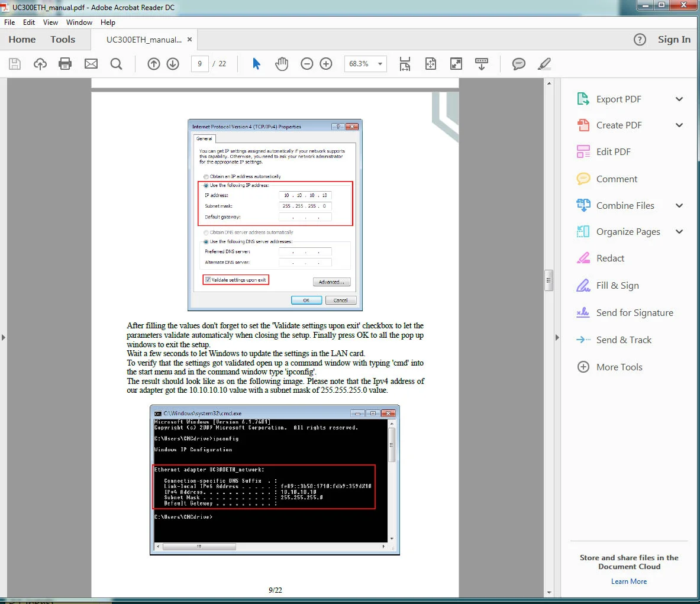Click the Learn More link

628,582
